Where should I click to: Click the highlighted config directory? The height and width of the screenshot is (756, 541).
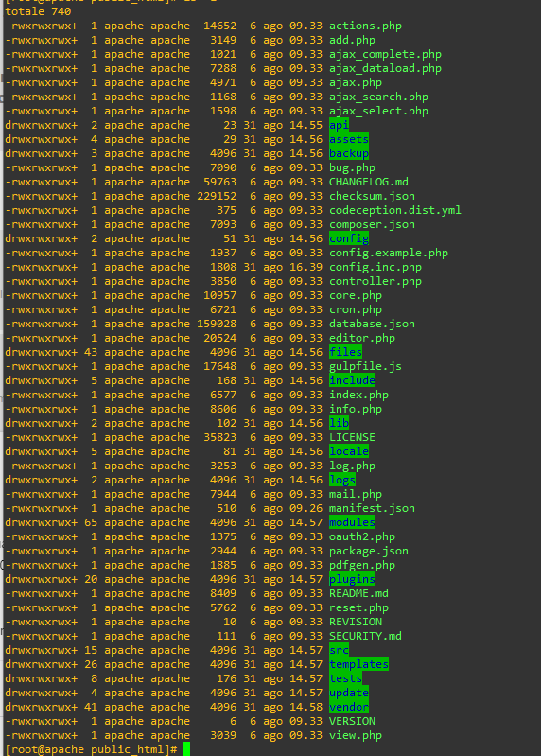[349, 238]
